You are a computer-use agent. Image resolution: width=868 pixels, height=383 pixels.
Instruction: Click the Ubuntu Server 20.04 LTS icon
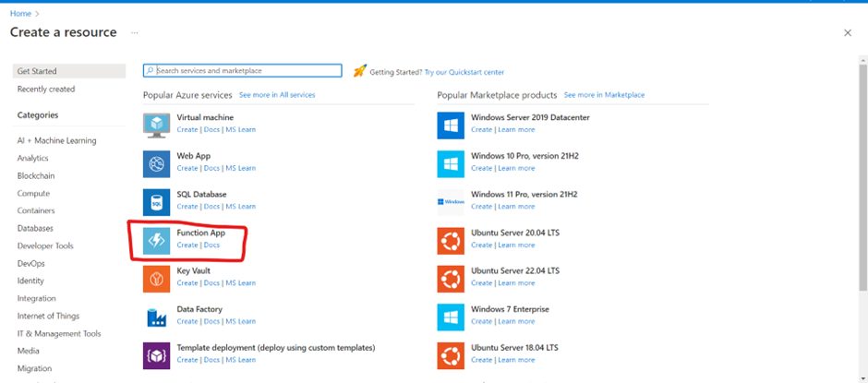(451, 241)
